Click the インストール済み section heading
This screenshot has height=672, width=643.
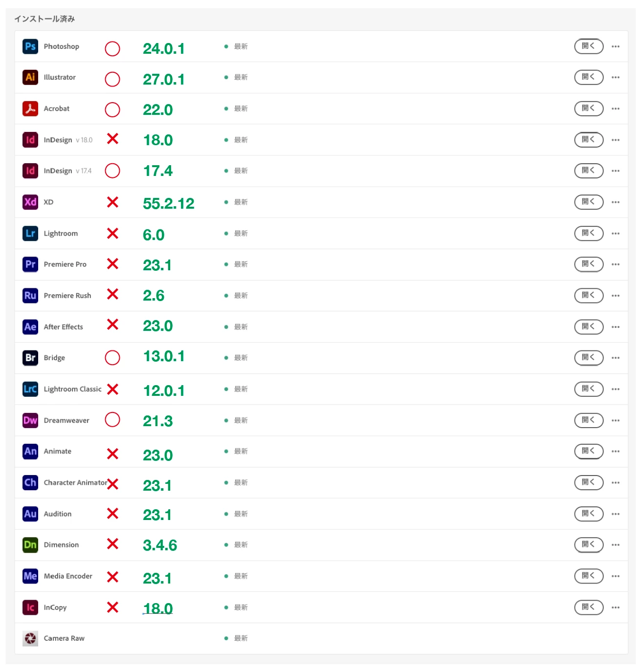44,19
